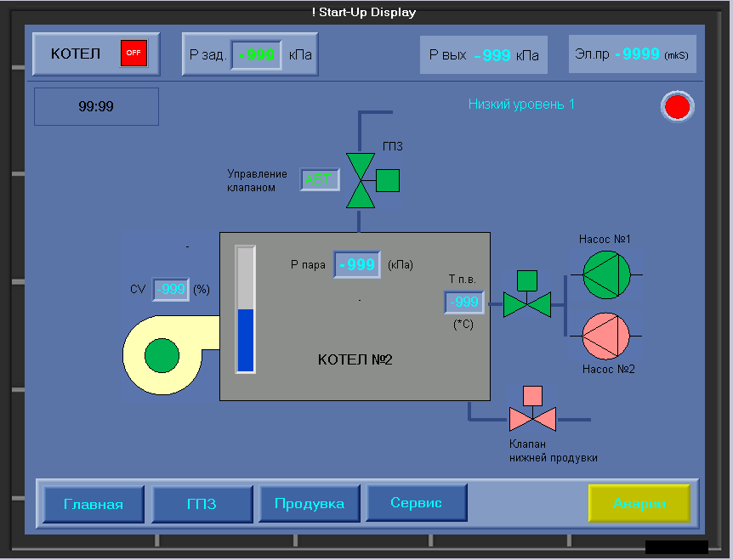733x560 pixels.
Task: Open the Главная screen
Action: tap(94, 503)
